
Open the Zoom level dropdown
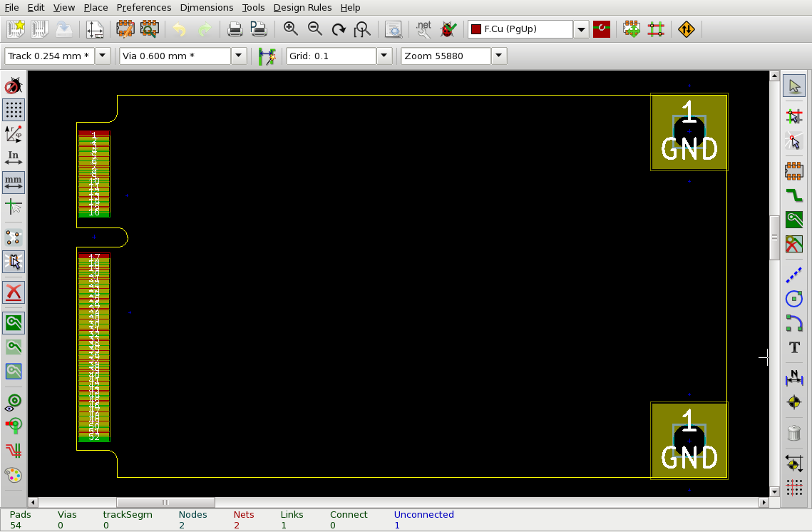[x=498, y=55]
